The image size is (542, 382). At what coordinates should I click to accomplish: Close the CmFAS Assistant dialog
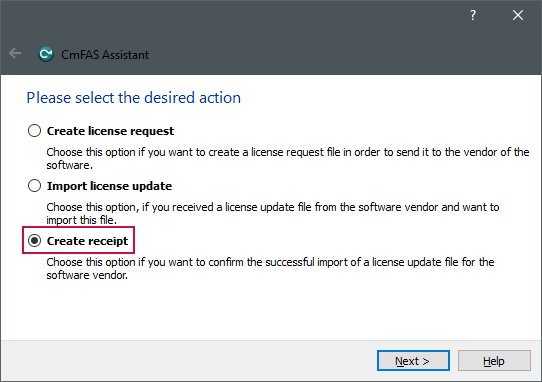tap(518, 15)
